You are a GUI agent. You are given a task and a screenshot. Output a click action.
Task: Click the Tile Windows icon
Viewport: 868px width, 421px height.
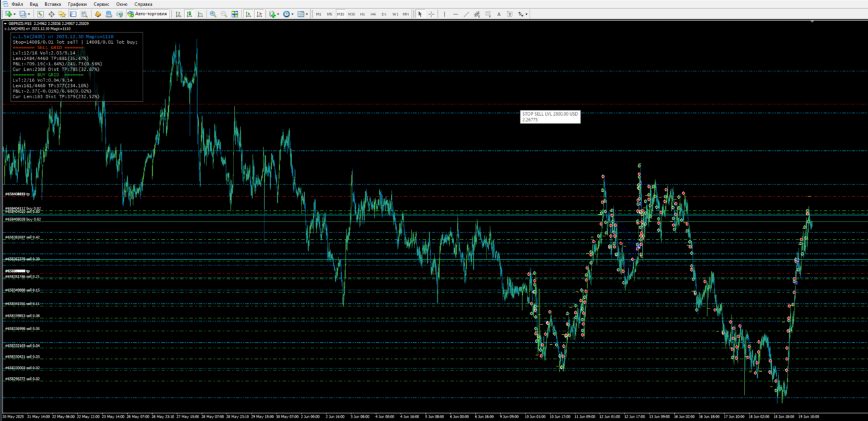coord(234,13)
